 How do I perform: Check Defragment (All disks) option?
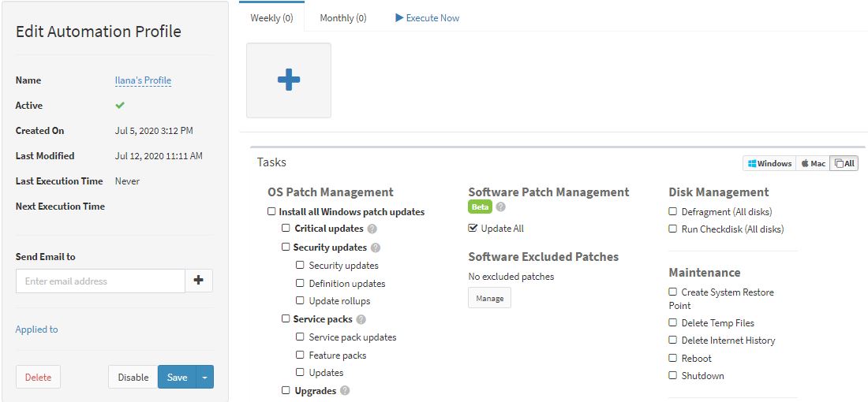(x=672, y=211)
